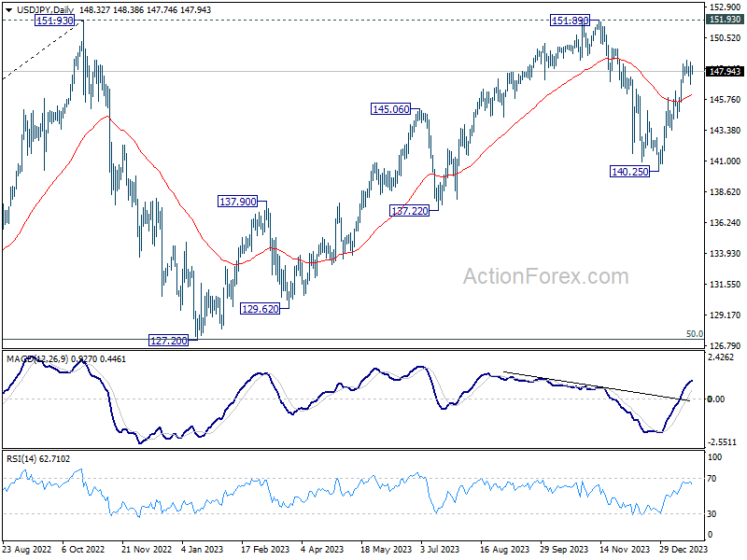
Task: Open the chart menu triangle beside USDJPY
Action: [x=9, y=10]
